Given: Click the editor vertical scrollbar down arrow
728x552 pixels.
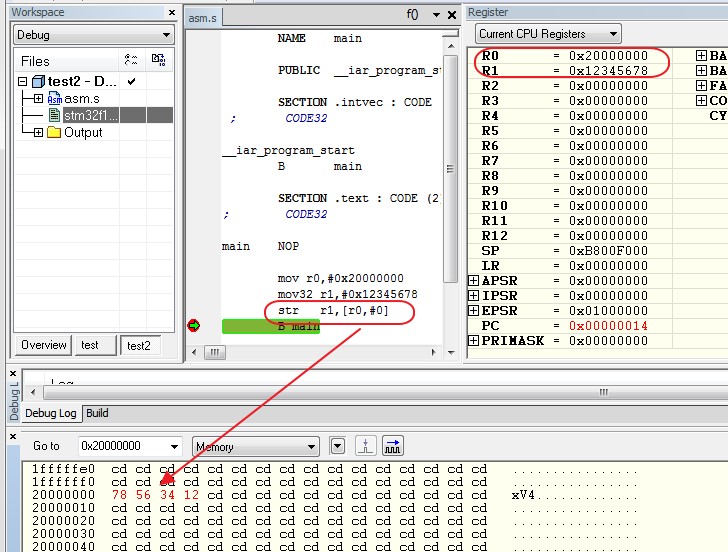Looking at the screenshot, I should pos(451,352).
